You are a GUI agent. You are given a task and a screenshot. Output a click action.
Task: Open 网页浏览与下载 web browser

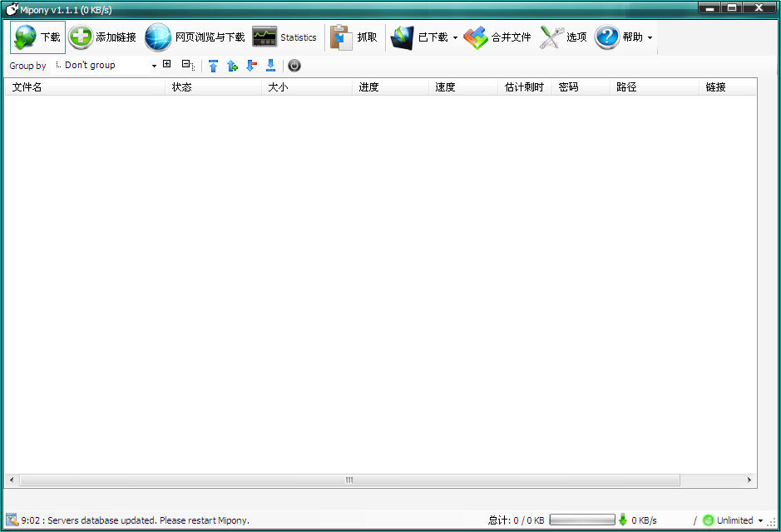[x=195, y=37]
